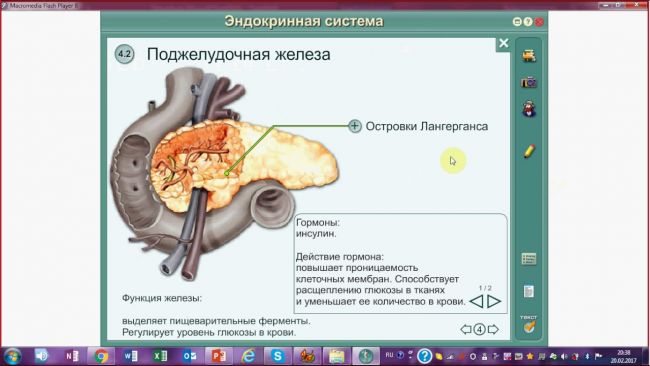The width and height of the screenshot is (650, 366).
Task: Click the camera snapshot icon in sidebar
Action: tap(529, 82)
